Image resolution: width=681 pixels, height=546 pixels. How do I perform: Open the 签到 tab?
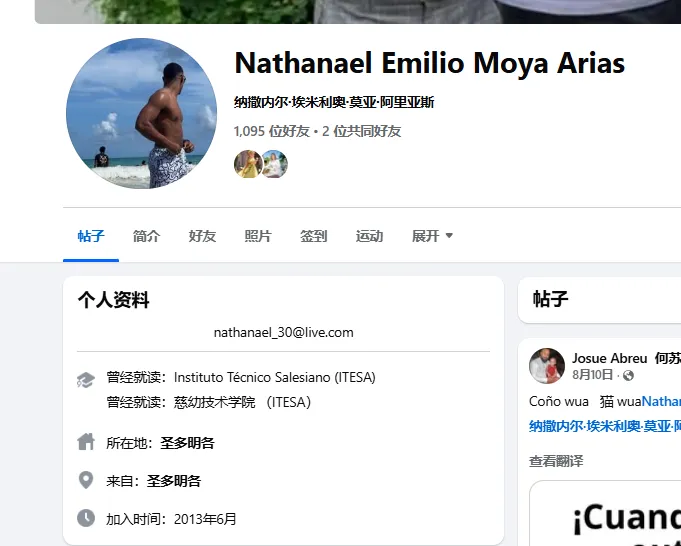click(x=314, y=236)
